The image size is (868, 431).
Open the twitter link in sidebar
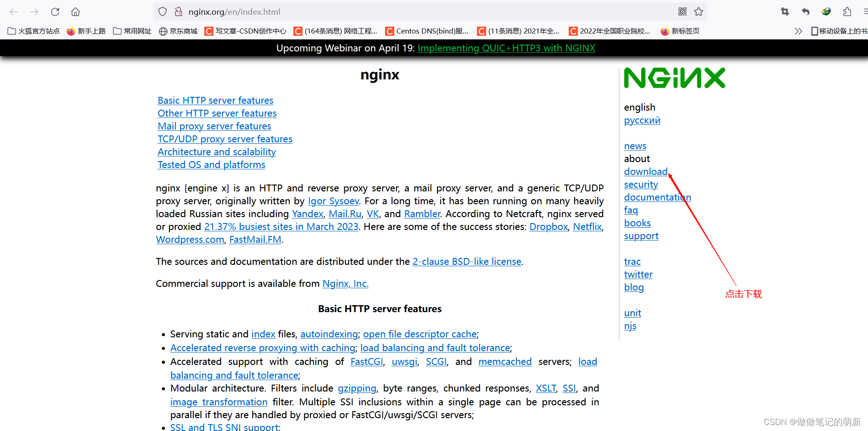click(x=638, y=274)
